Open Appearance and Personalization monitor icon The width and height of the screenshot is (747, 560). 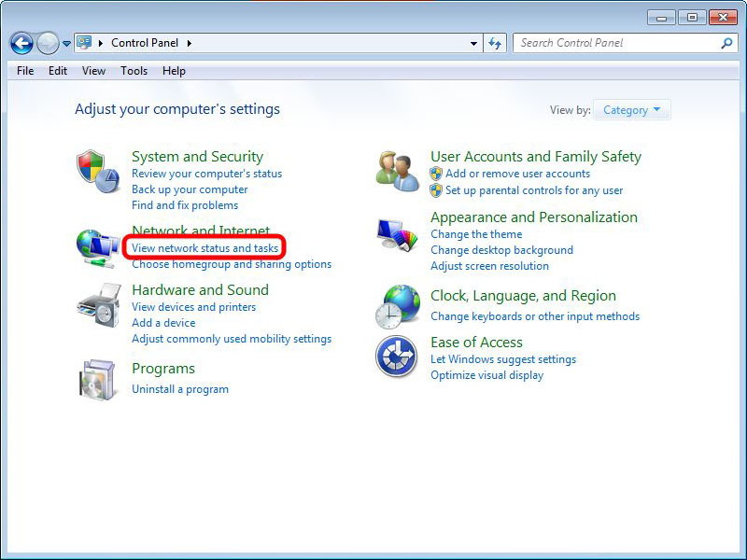[398, 234]
